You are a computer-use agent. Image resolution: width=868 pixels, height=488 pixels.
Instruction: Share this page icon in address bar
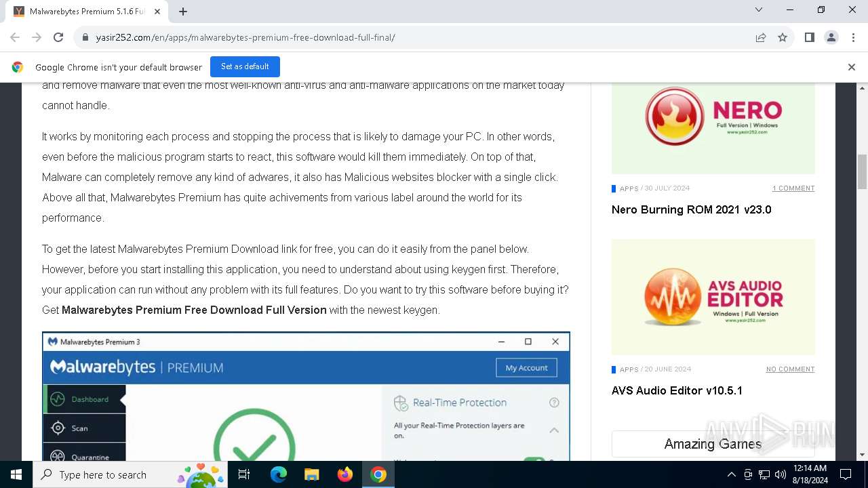coord(761,37)
